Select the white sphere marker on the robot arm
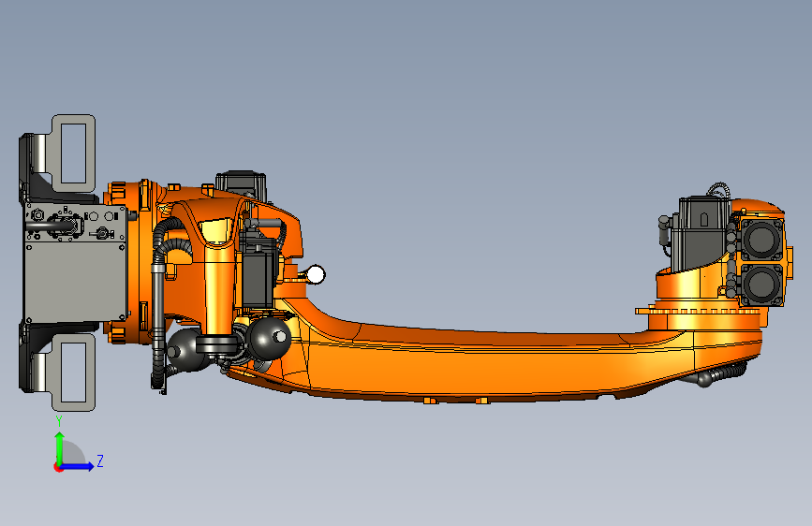812x526 pixels. [x=316, y=274]
